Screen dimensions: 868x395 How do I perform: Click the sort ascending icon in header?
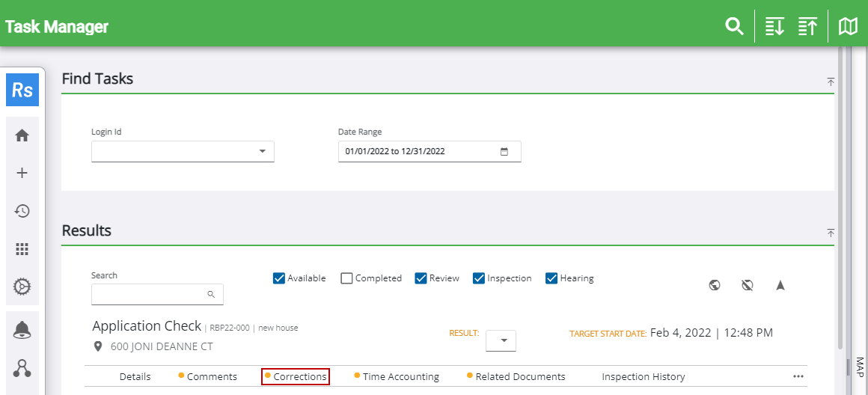click(807, 26)
